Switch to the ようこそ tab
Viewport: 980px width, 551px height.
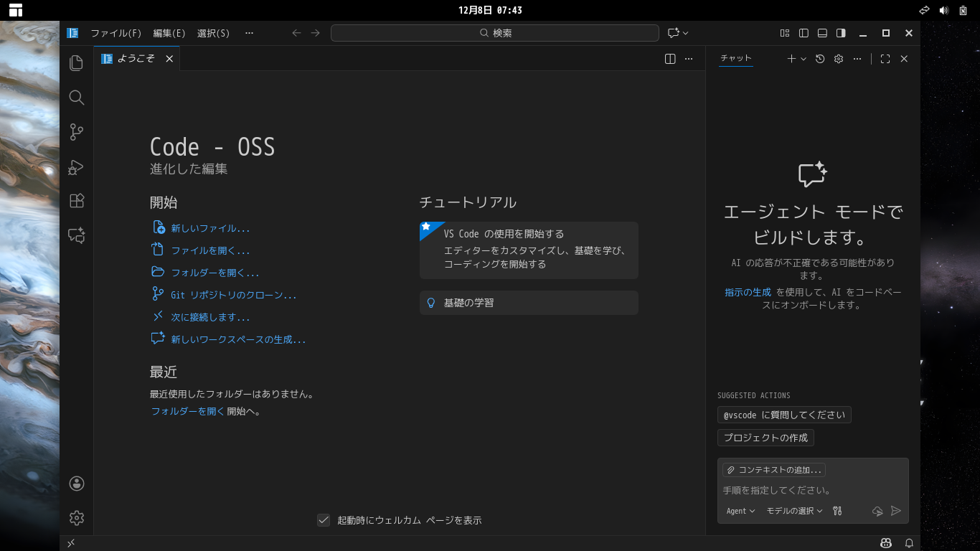click(x=136, y=59)
